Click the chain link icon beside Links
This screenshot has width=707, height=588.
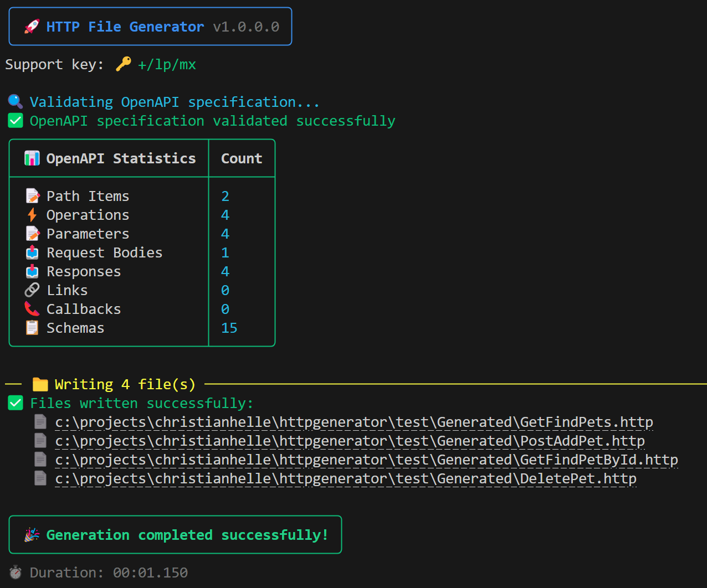(x=32, y=290)
